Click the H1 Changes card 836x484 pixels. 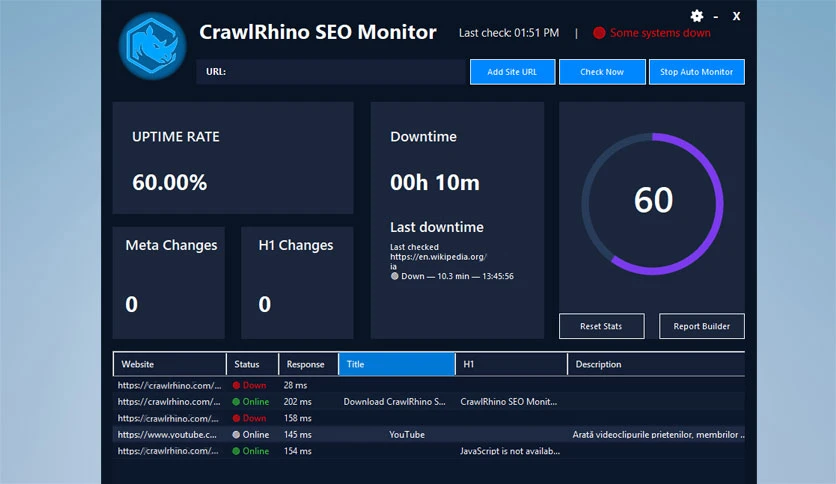[x=297, y=283]
